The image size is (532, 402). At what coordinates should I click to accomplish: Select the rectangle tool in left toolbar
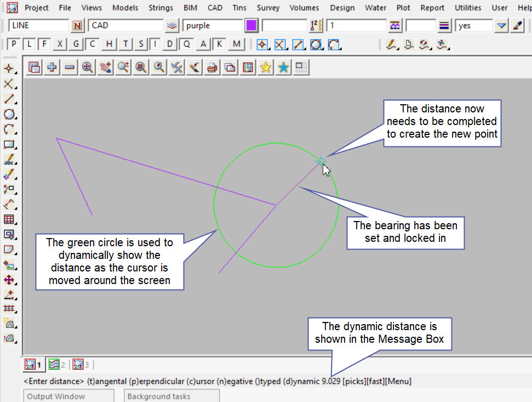point(9,145)
